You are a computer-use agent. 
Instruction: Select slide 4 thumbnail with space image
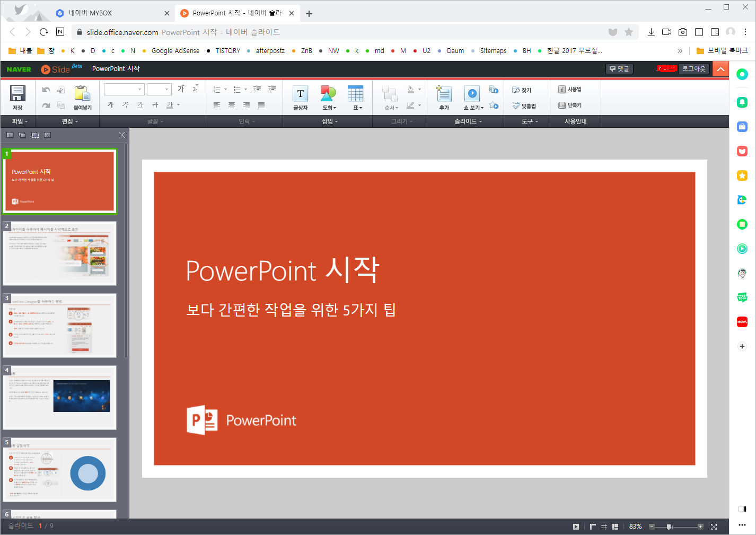(x=60, y=397)
